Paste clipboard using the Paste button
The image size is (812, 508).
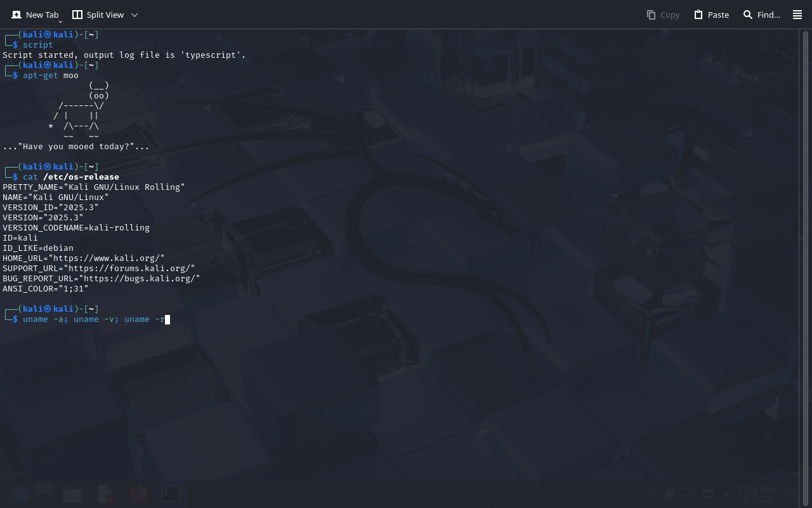711,15
